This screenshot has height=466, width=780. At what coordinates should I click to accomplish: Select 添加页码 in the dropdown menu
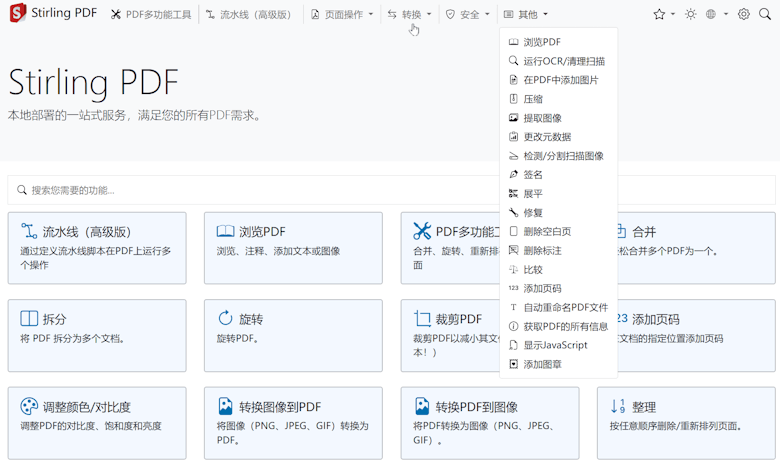coord(559,288)
